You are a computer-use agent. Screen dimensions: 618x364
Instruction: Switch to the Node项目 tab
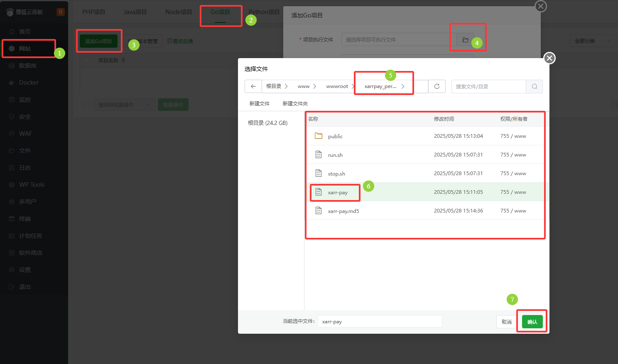click(x=179, y=12)
